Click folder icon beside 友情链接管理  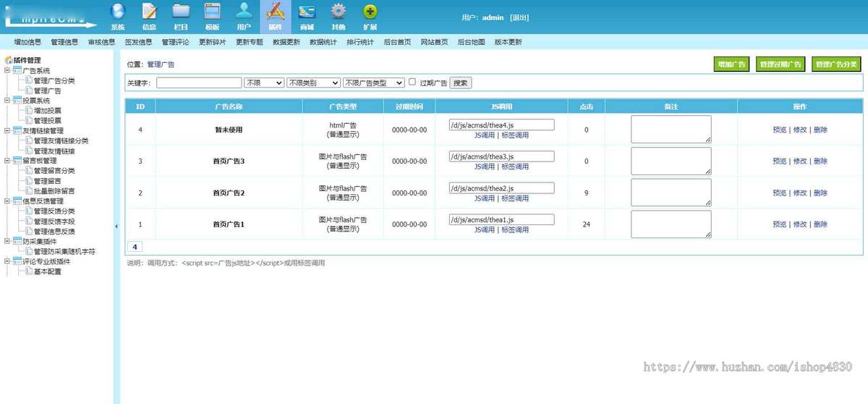17,130
